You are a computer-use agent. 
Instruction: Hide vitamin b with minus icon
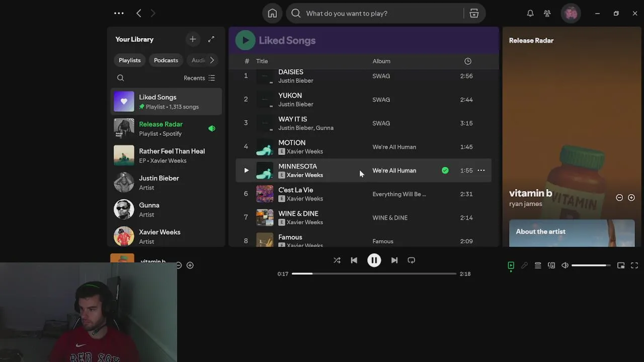(619, 198)
